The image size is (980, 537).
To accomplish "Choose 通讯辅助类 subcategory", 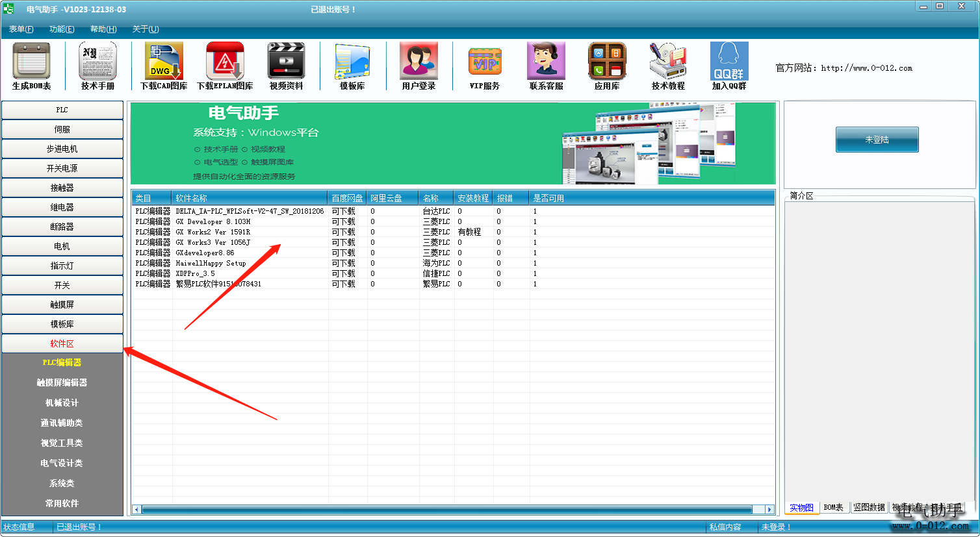I will point(62,423).
